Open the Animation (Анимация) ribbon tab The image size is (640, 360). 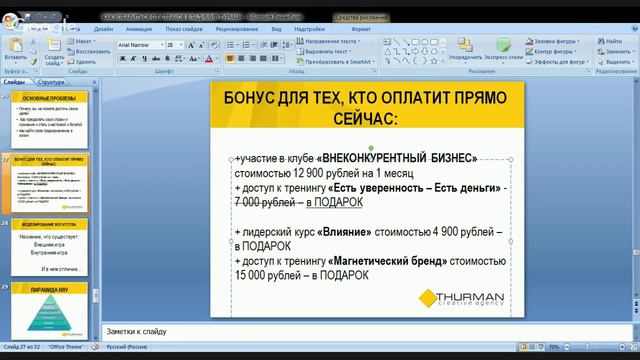pyautogui.click(x=139, y=29)
